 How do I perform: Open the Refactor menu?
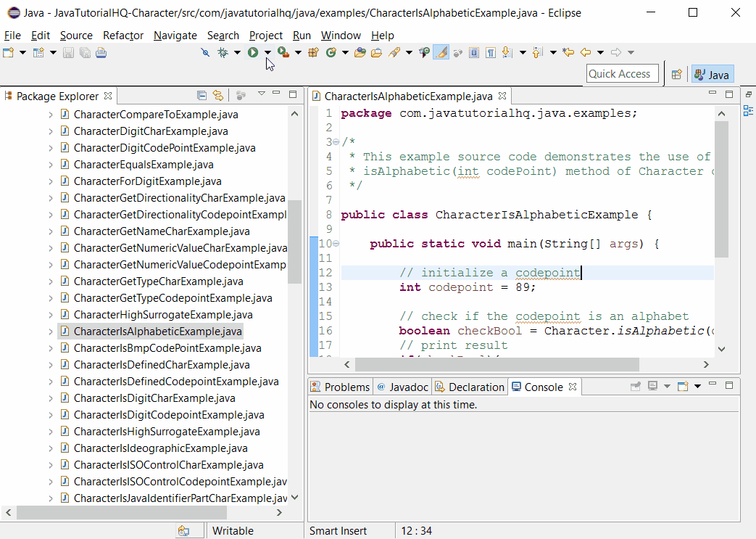(x=123, y=36)
